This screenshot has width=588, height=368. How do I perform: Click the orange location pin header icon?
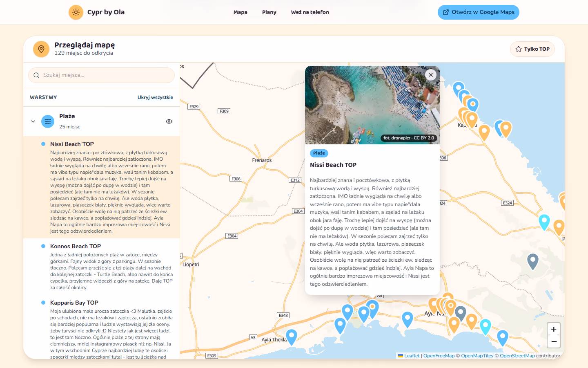41,49
